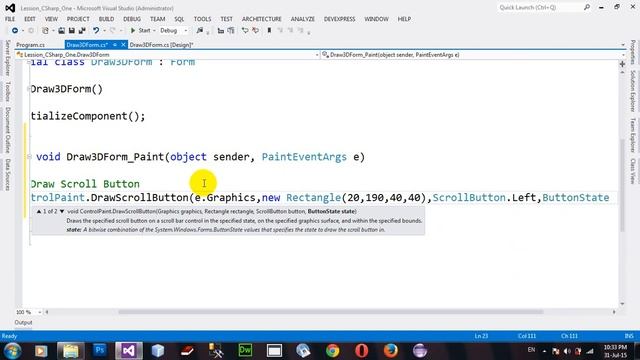Image resolution: width=640 pixels, height=360 pixels.
Task: Show the previous overload in the signature tooltip
Action: pyautogui.click(x=39, y=211)
